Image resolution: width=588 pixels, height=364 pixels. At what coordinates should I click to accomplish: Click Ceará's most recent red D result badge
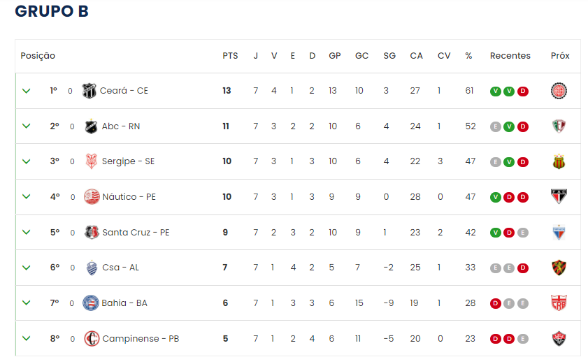coord(523,91)
